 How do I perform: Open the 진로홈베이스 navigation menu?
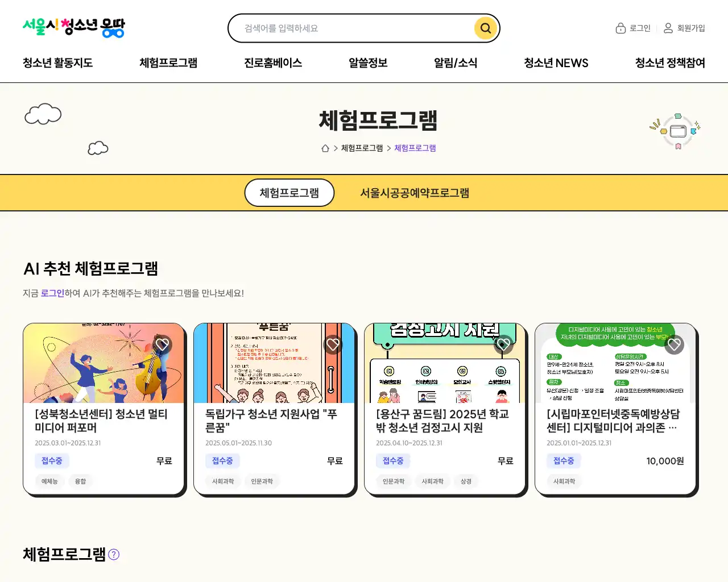(273, 63)
